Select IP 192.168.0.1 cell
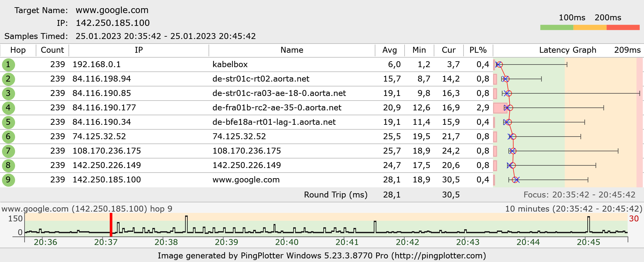Viewport: 644px width, 262px height. (97, 65)
